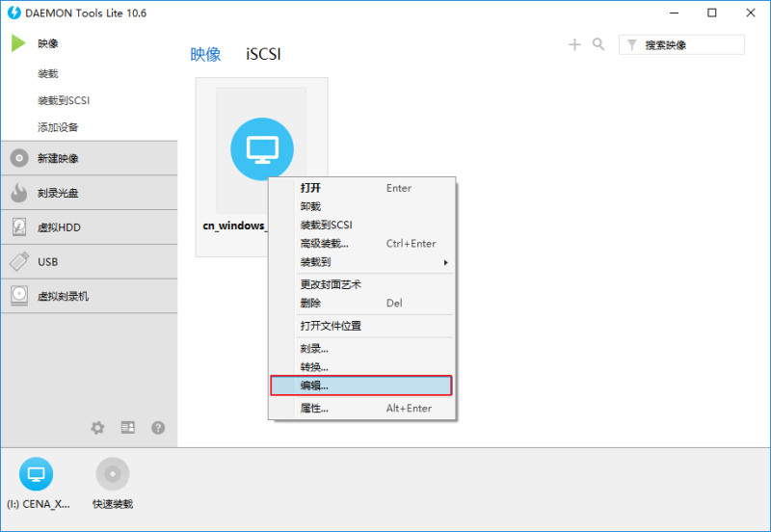Click the magnifier search icon
Screen dimensions: 771x532
pos(598,44)
